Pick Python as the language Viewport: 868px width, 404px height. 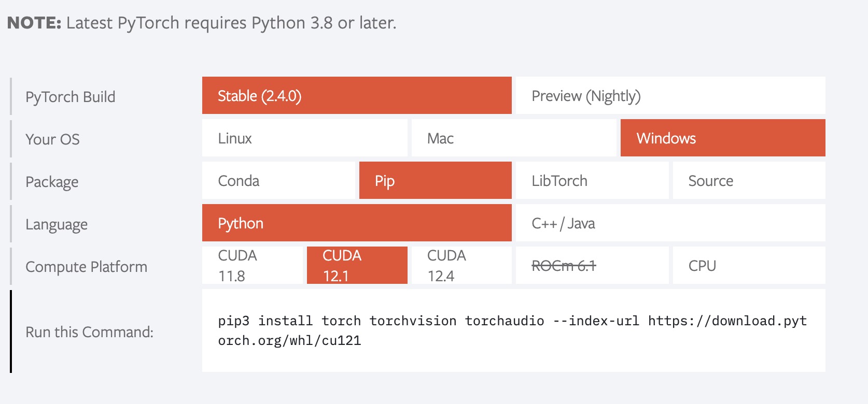click(357, 223)
